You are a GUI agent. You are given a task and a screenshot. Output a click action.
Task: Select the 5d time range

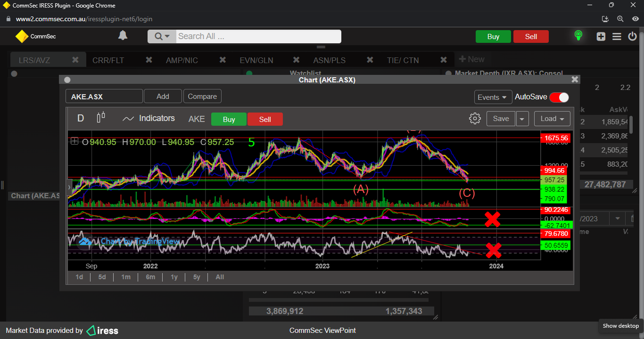pyautogui.click(x=102, y=277)
